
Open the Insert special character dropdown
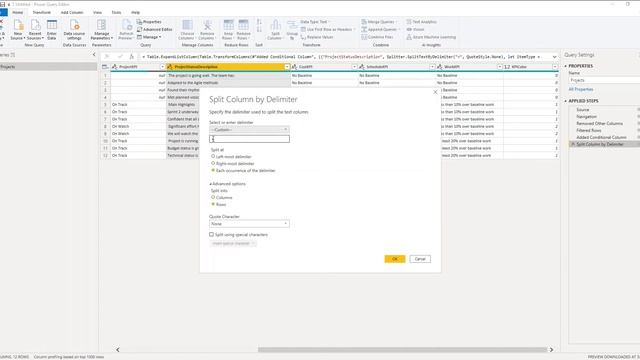(x=233, y=243)
